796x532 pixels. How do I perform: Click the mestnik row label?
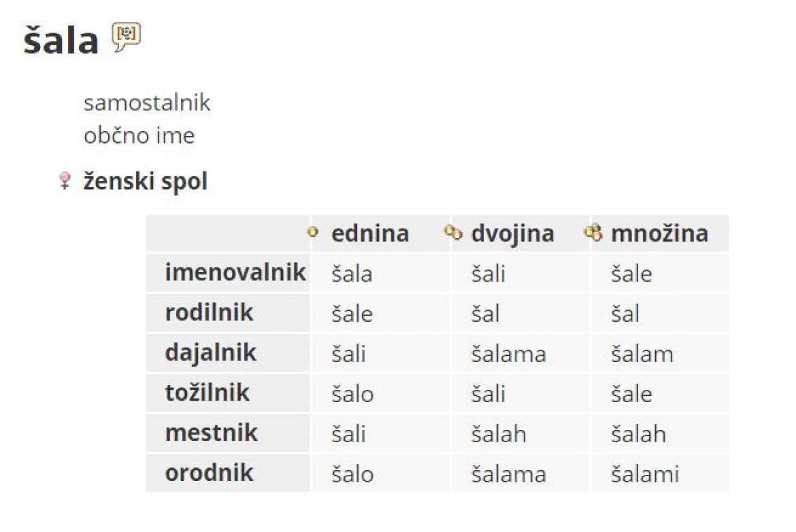click(x=211, y=433)
